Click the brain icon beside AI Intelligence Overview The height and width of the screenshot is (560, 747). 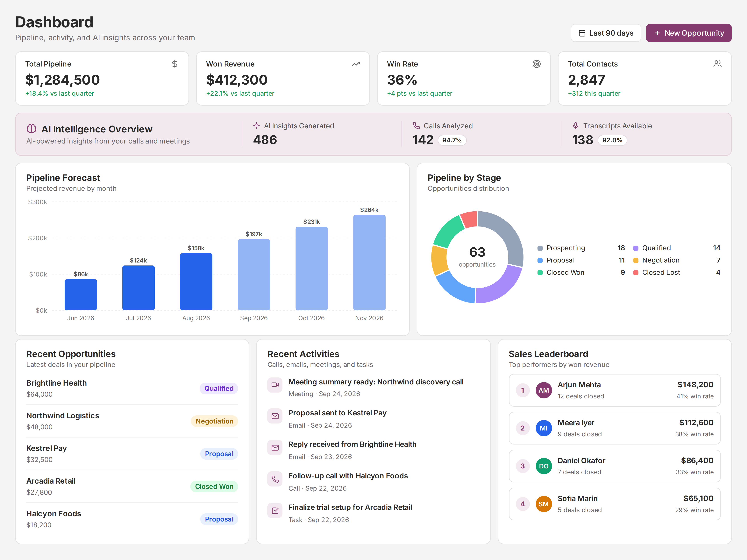31,129
